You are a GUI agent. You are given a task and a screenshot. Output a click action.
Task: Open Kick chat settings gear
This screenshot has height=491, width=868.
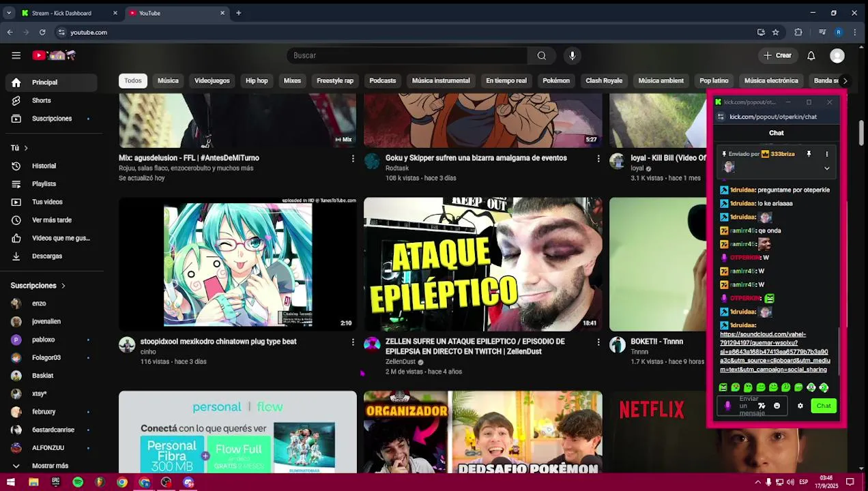tap(800, 406)
